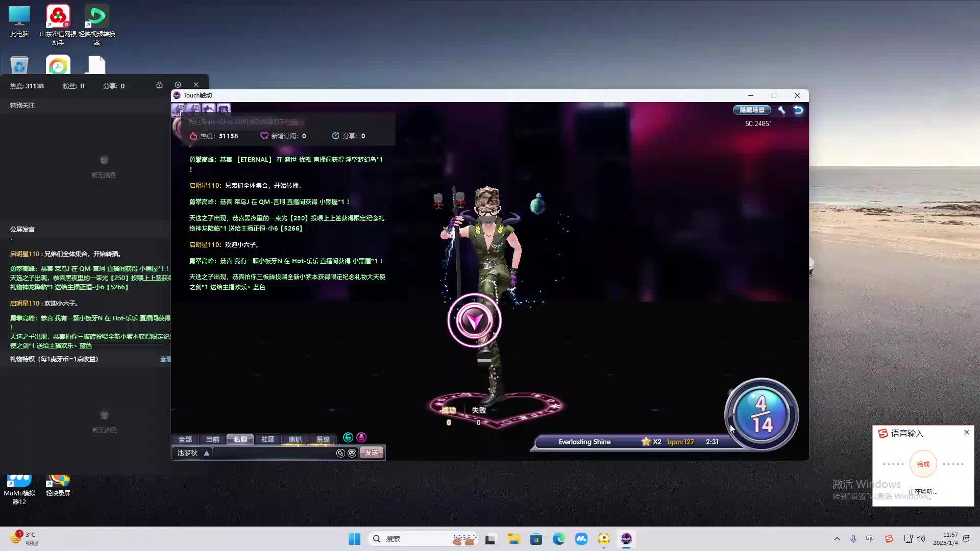The height and width of the screenshot is (551, 980).
Task: Open the emoji smiley picker in chat
Action: 352,453
